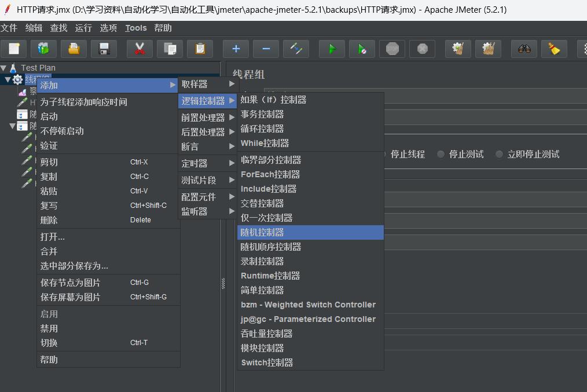Click 不停顿启动 in context menu

click(108, 131)
